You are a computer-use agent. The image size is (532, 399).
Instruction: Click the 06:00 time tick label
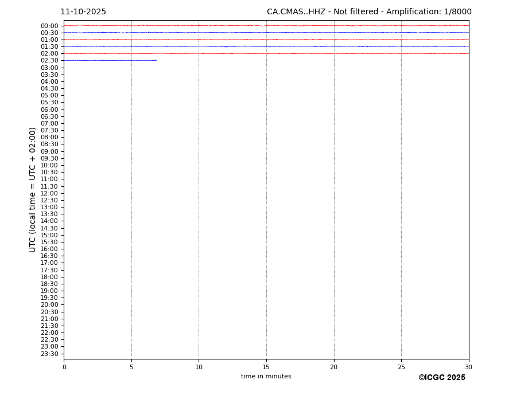pos(49,109)
